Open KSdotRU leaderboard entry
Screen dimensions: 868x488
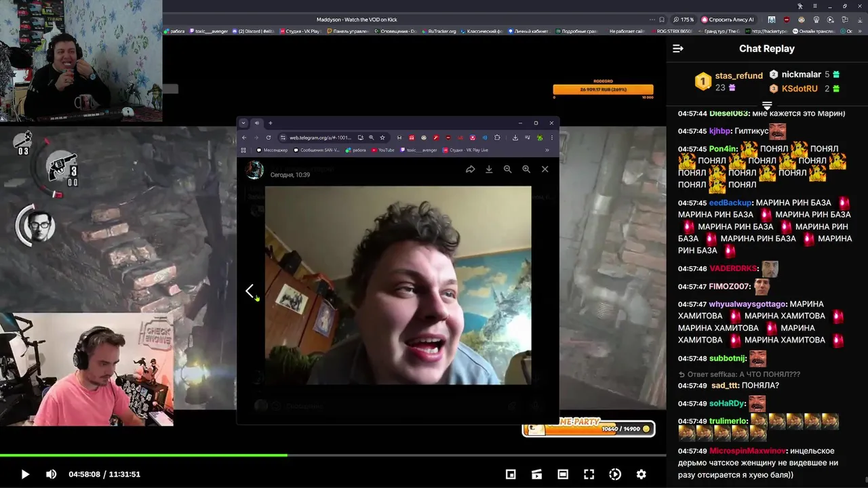pyautogui.click(x=804, y=89)
